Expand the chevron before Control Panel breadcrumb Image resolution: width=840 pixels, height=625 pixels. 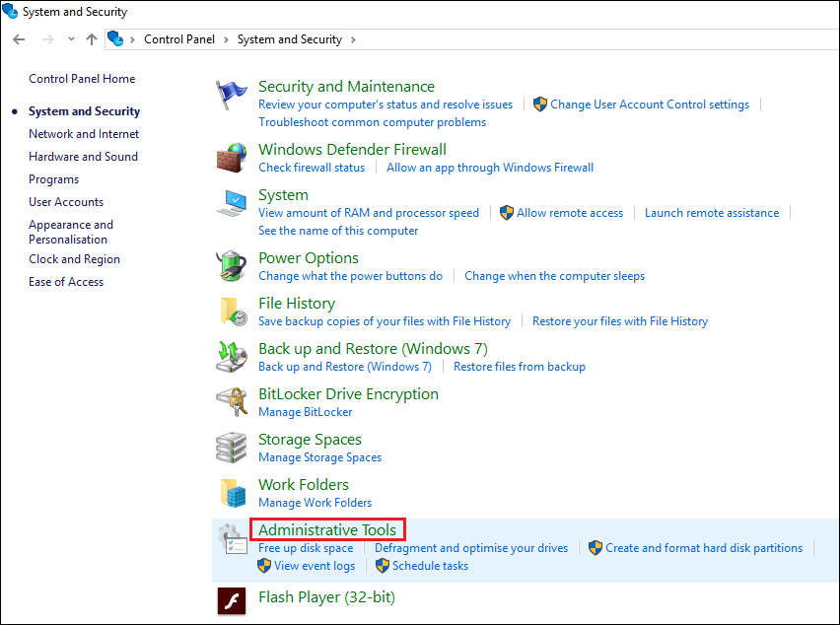(x=132, y=39)
